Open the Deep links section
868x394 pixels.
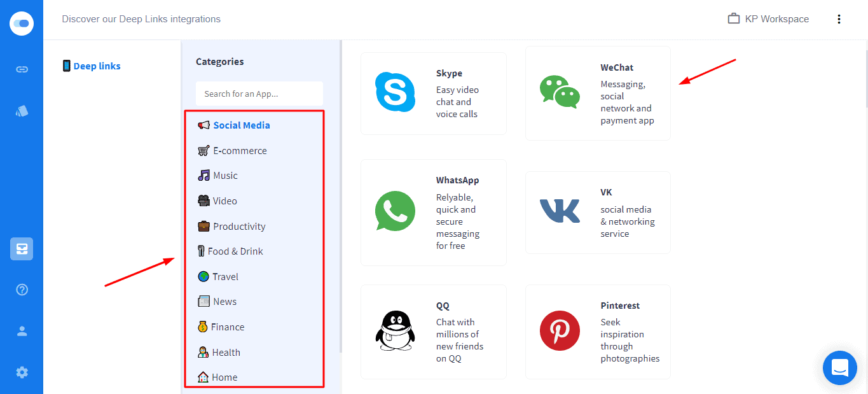[x=97, y=66]
